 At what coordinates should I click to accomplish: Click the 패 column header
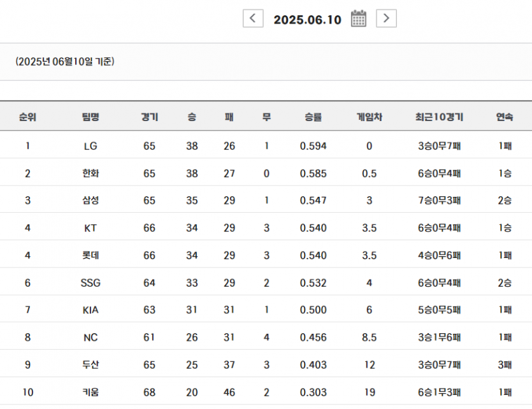point(229,117)
